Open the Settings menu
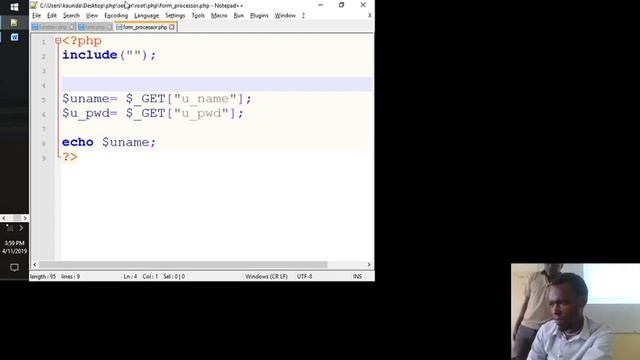 click(x=175, y=16)
